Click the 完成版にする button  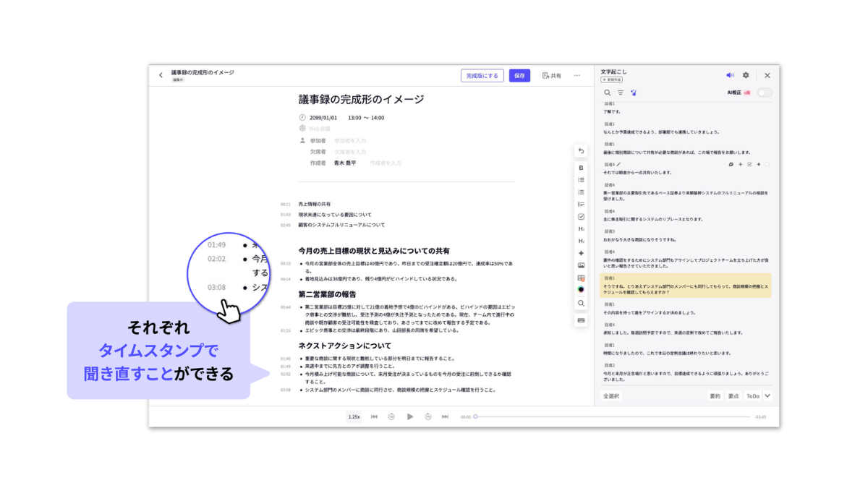(482, 75)
